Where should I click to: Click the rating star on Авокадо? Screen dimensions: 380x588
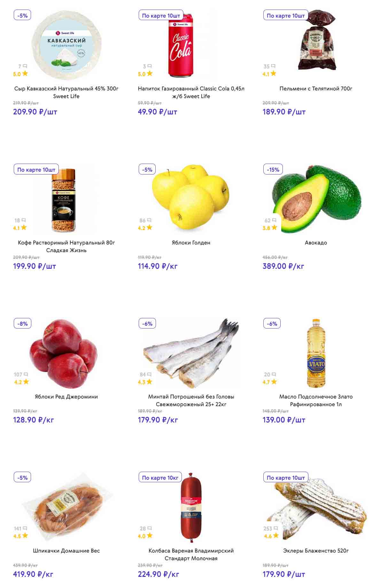pyautogui.click(x=274, y=228)
